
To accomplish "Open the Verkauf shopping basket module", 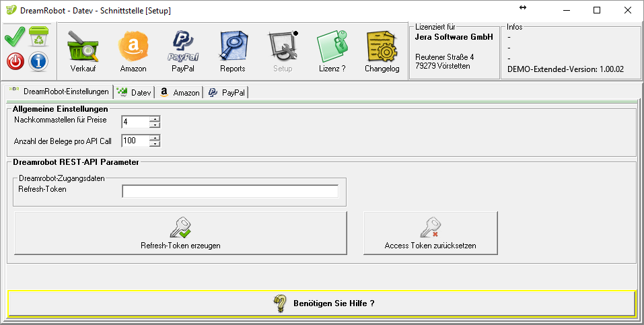I will (x=83, y=52).
